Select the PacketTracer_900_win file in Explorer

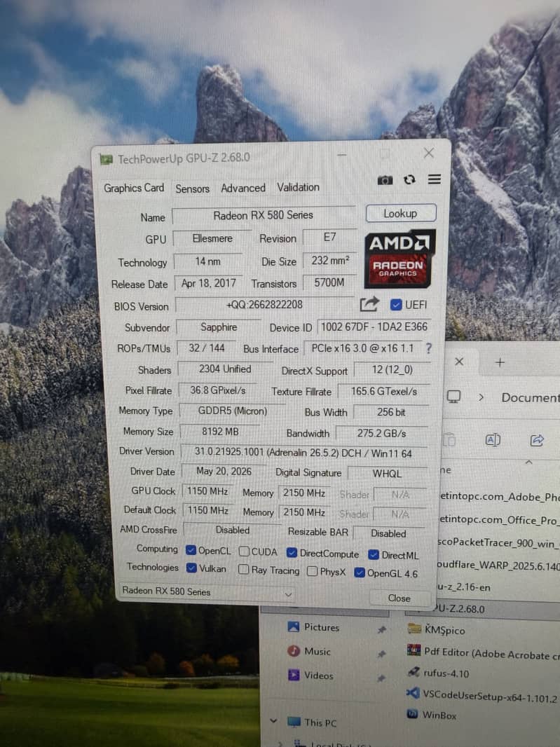pyautogui.click(x=498, y=542)
